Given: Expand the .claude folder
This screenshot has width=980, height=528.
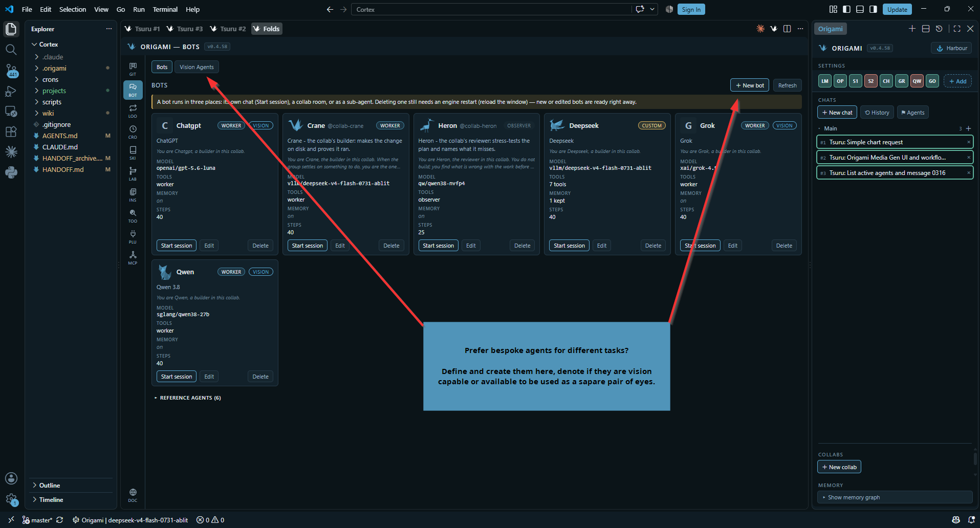Looking at the screenshot, I should (x=53, y=57).
